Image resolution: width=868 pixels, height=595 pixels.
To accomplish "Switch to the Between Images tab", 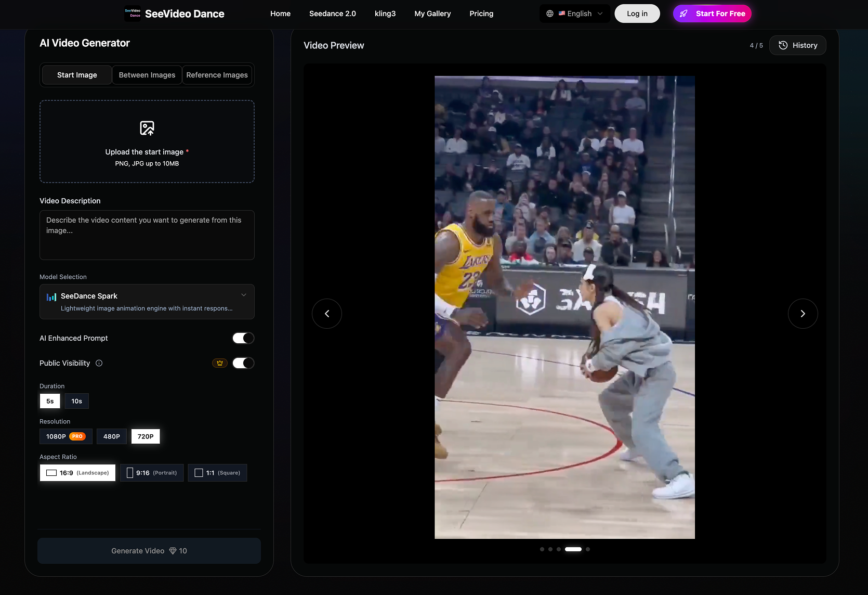I will coord(147,75).
